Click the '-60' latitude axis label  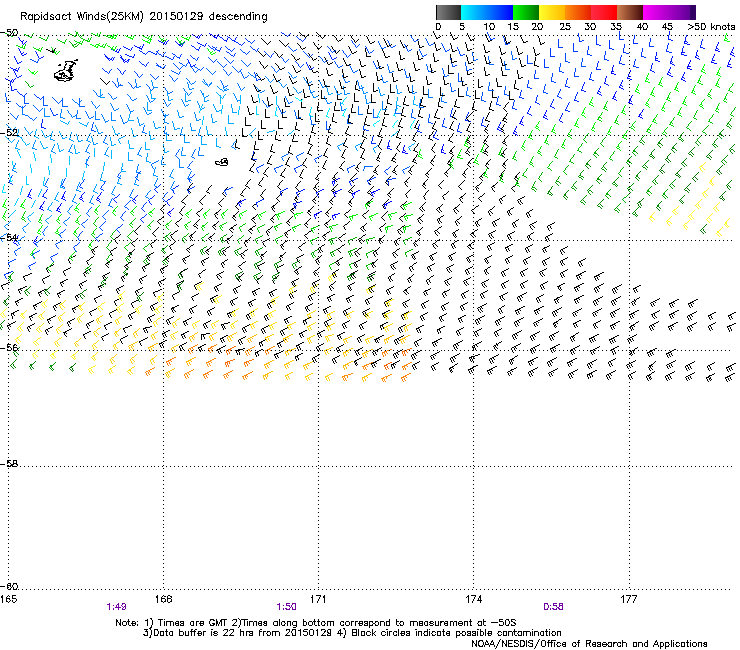9,586
